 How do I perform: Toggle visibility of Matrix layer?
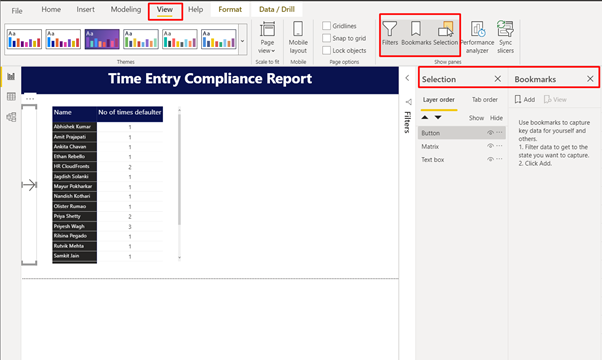490,146
